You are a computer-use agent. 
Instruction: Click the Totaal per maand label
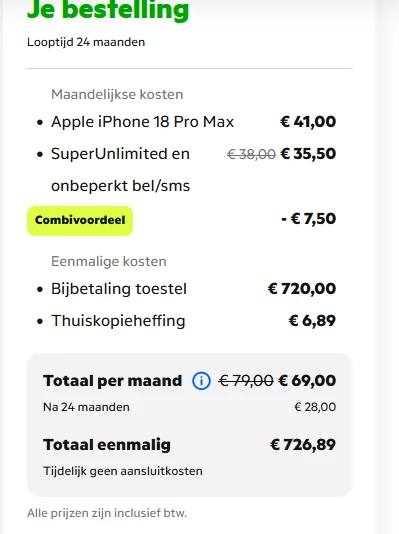[113, 381]
